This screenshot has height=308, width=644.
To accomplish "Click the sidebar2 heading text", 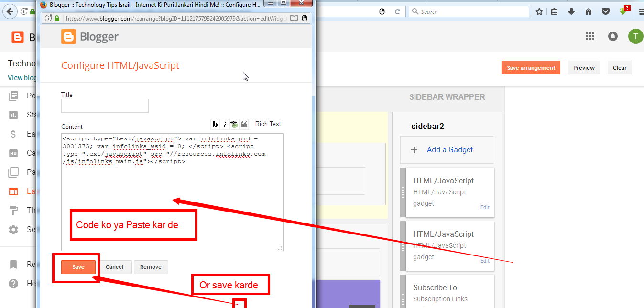I will click(x=427, y=127).
